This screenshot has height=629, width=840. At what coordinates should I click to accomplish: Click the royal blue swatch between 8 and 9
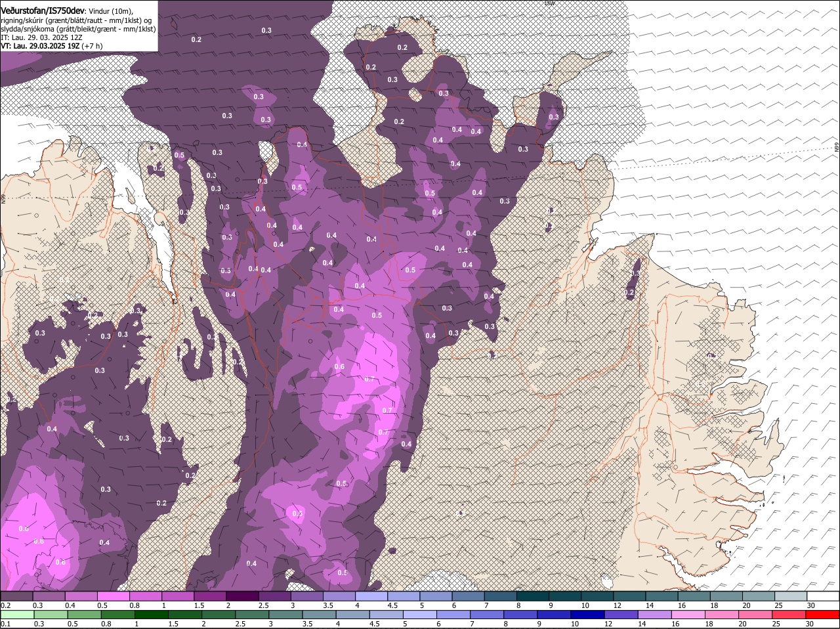click(x=522, y=615)
